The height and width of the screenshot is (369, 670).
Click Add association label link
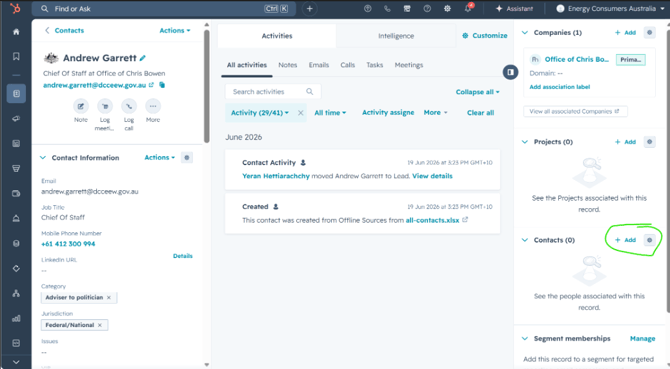tap(559, 87)
